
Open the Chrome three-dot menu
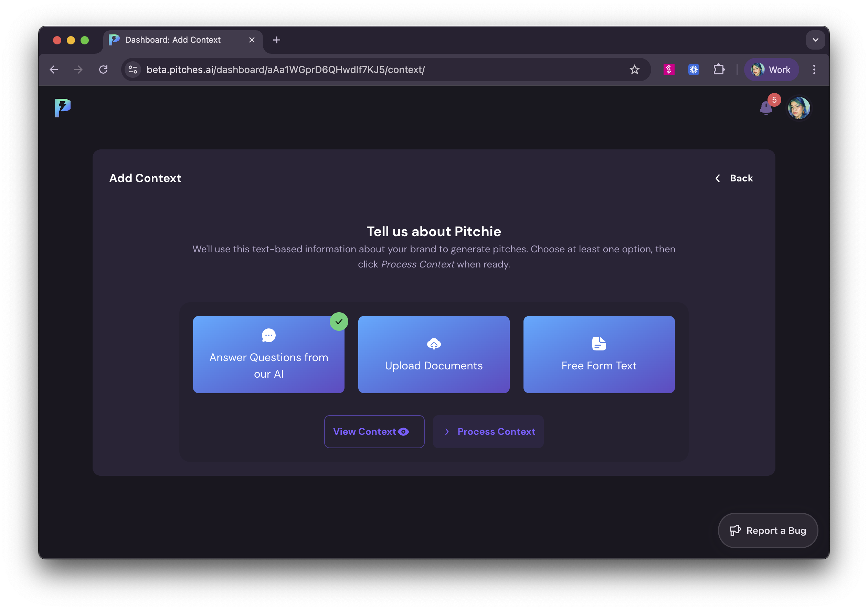click(x=814, y=70)
